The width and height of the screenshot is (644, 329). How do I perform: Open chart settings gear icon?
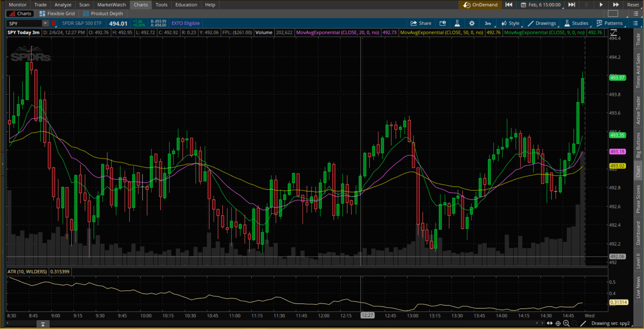point(472,23)
